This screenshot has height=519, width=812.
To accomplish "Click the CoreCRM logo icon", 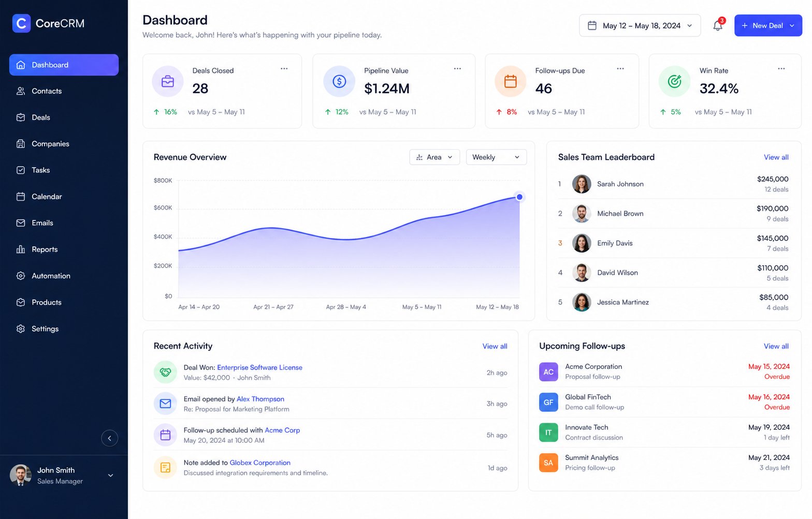I will click(x=21, y=23).
